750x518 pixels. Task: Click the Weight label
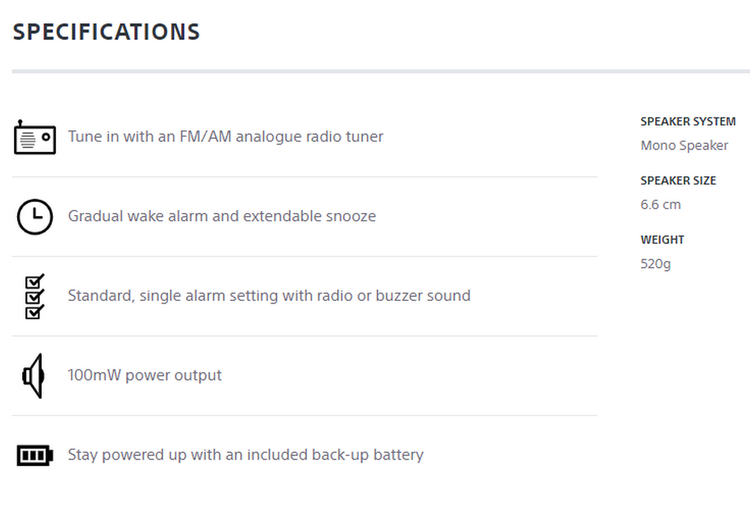(x=662, y=240)
